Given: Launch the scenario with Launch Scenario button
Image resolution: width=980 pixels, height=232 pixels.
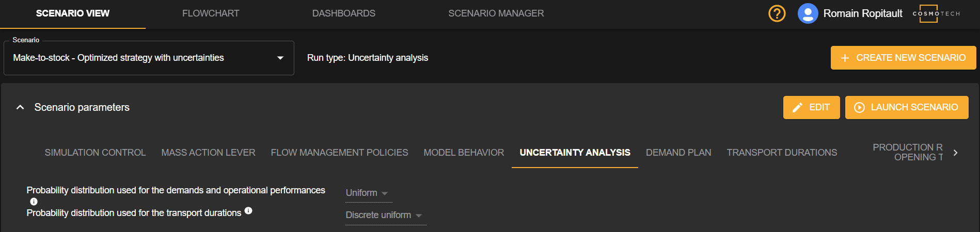Looking at the screenshot, I should pyautogui.click(x=907, y=107).
